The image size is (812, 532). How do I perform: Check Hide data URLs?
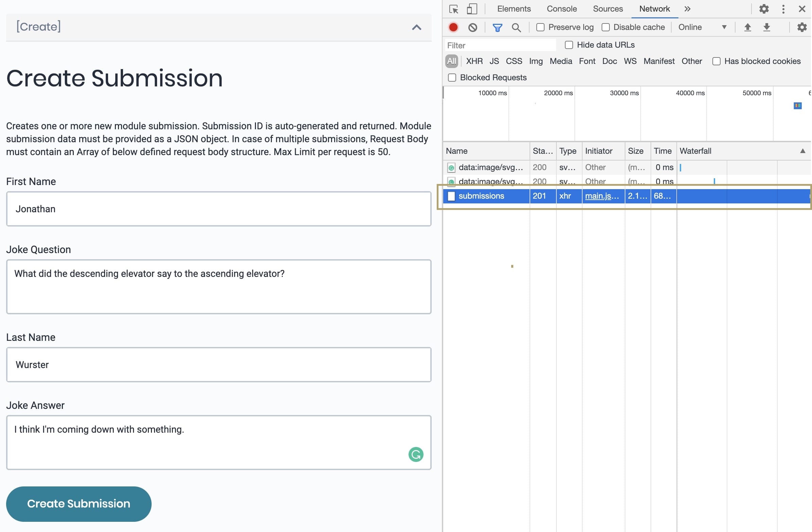[x=569, y=45]
